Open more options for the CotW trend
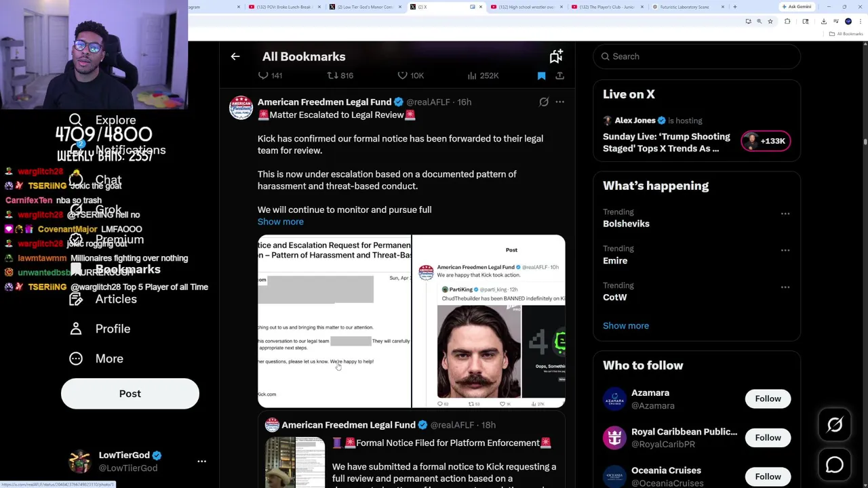 pyautogui.click(x=785, y=287)
